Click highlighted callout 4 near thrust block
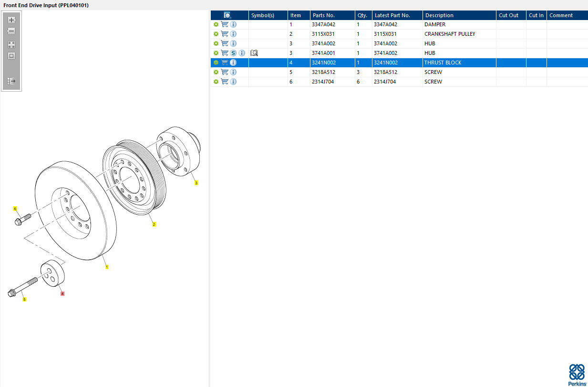This screenshot has height=387, width=588. (x=62, y=294)
